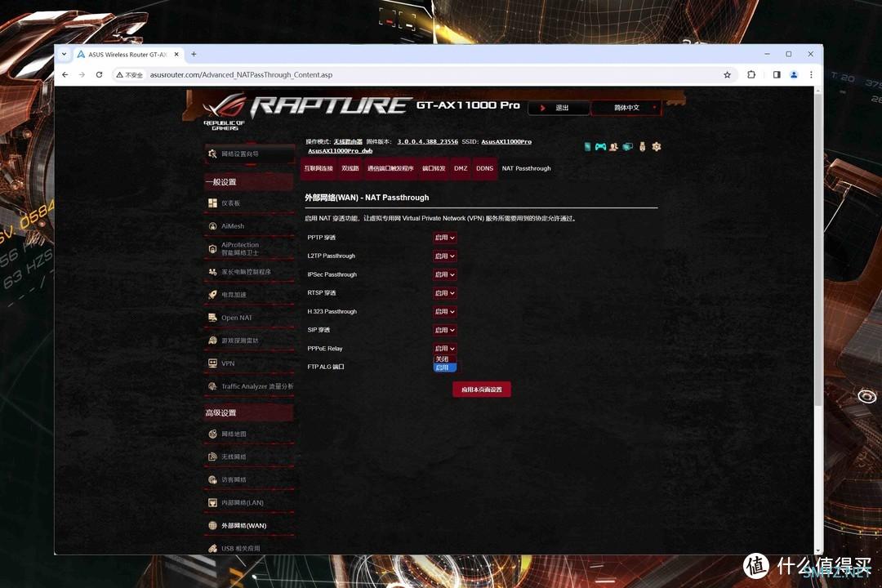Open the browser extensions puzzle icon
This screenshot has width=882, height=588.
[751, 74]
